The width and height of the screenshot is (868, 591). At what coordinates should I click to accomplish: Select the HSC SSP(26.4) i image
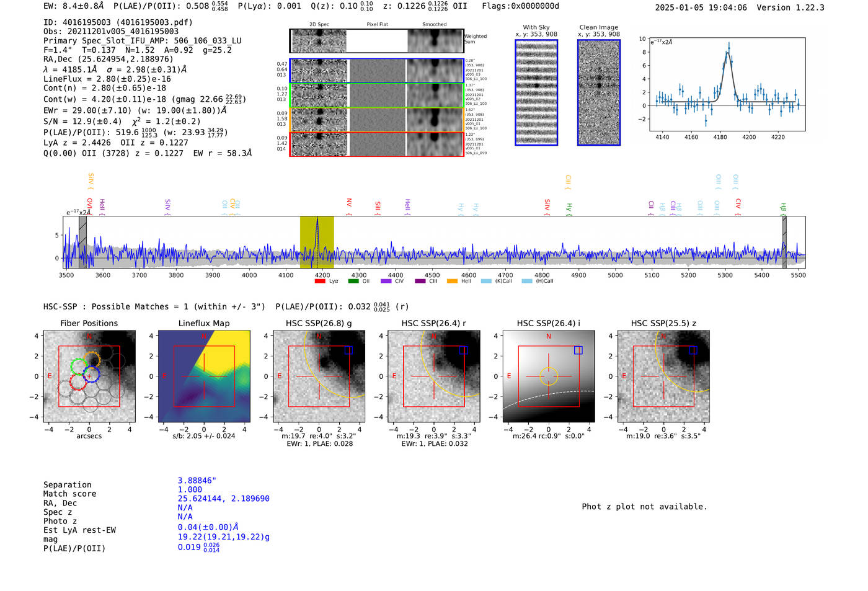tap(549, 376)
